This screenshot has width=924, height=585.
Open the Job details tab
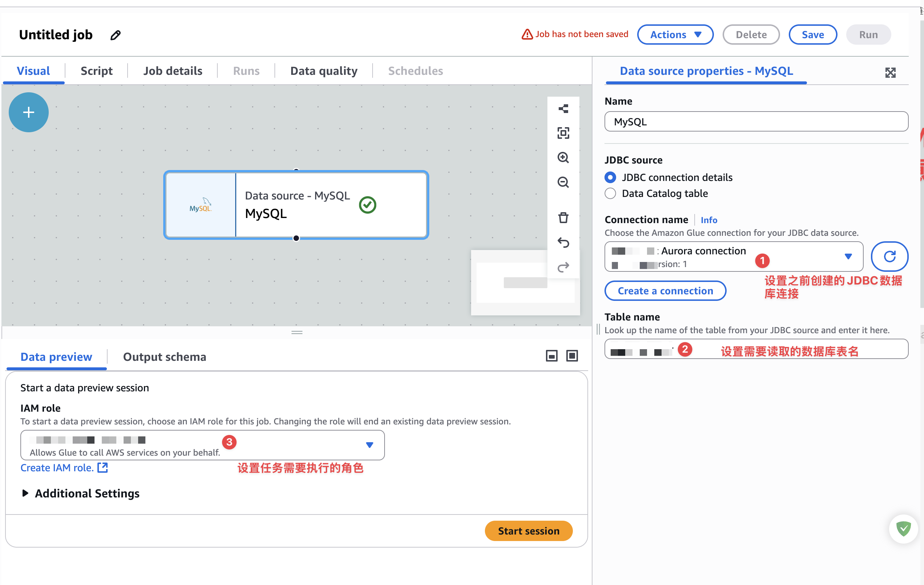coord(173,71)
